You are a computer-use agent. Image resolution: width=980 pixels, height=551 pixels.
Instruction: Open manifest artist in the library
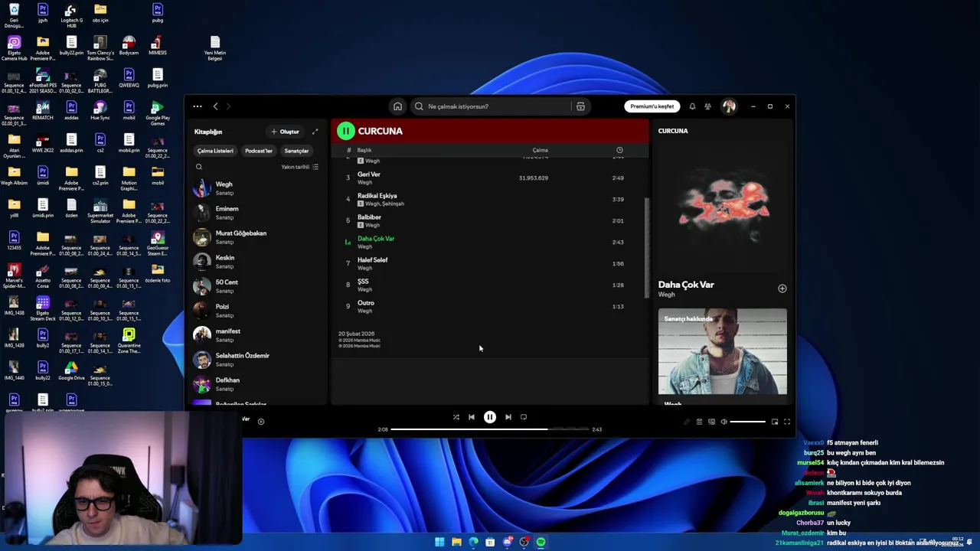pyautogui.click(x=259, y=335)
